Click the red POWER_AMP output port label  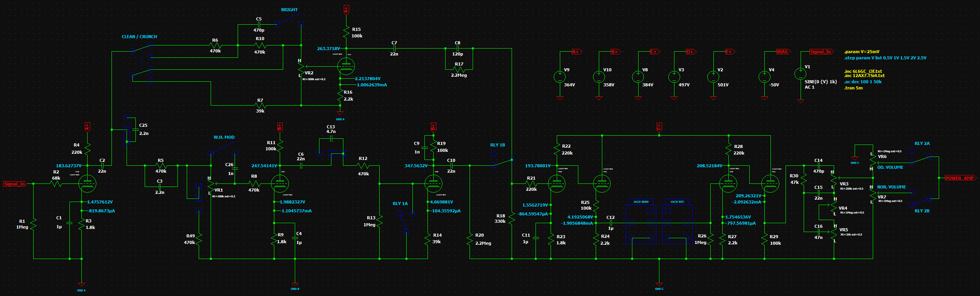click(959, 178)
